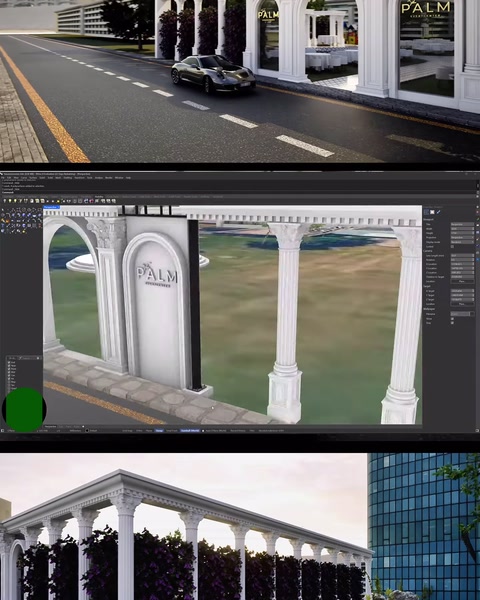480x600 pixels.
Task: Toggle the Mid object snap checkbox
Action: [9, 372]
